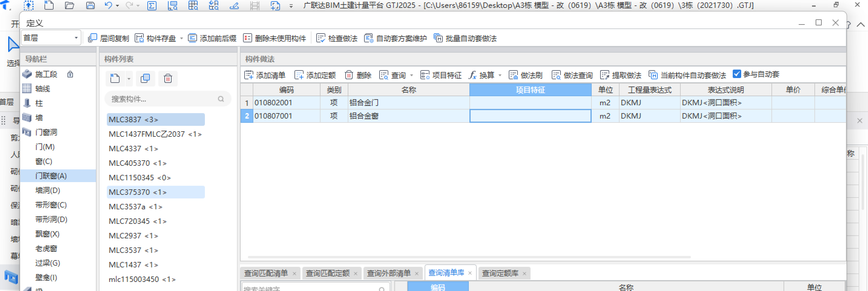Viewport: 868px width, 291px height.
Task: Click 添加定额 add quota button
Action: [x=315, y=75]
